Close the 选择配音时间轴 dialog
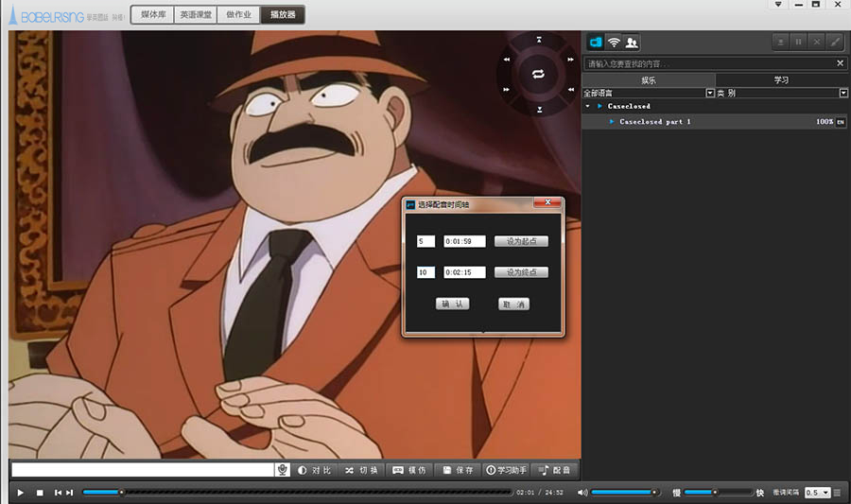This screenshot has height=504, width=851. click(547, 201)
